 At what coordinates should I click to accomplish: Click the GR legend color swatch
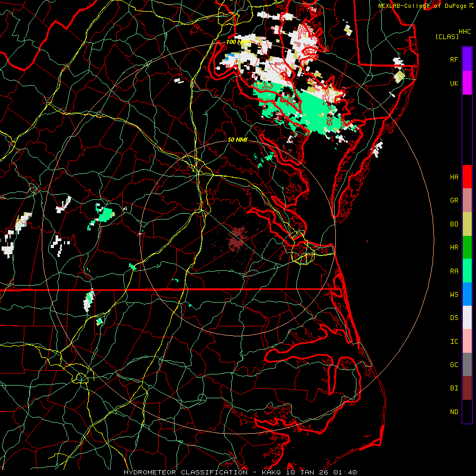(467, 200)
